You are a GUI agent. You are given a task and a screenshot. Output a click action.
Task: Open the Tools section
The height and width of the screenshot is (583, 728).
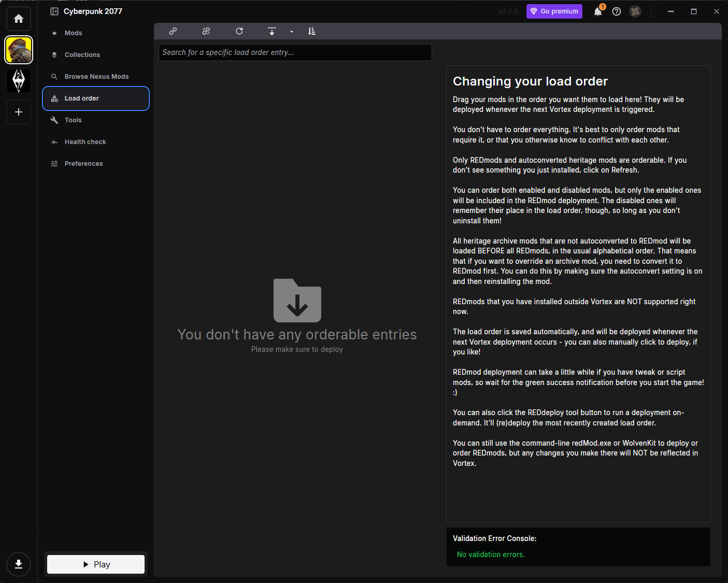[96, 120]
